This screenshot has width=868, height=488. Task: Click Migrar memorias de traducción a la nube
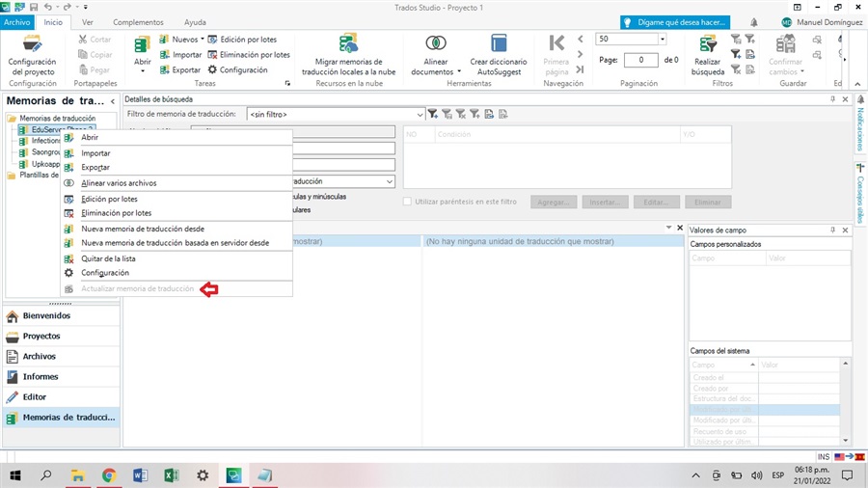pyautogui.click(x=349, y=55)
